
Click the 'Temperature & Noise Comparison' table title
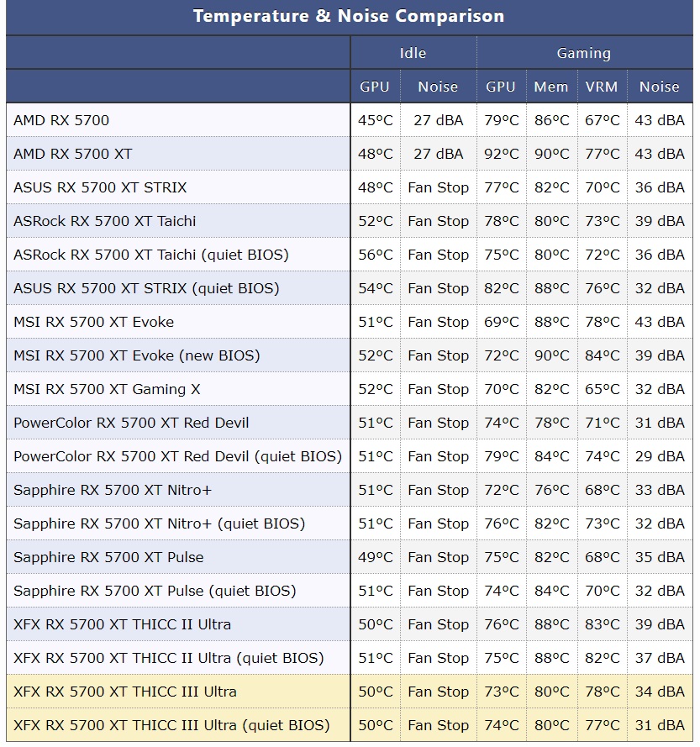click(x=349, y=16)
